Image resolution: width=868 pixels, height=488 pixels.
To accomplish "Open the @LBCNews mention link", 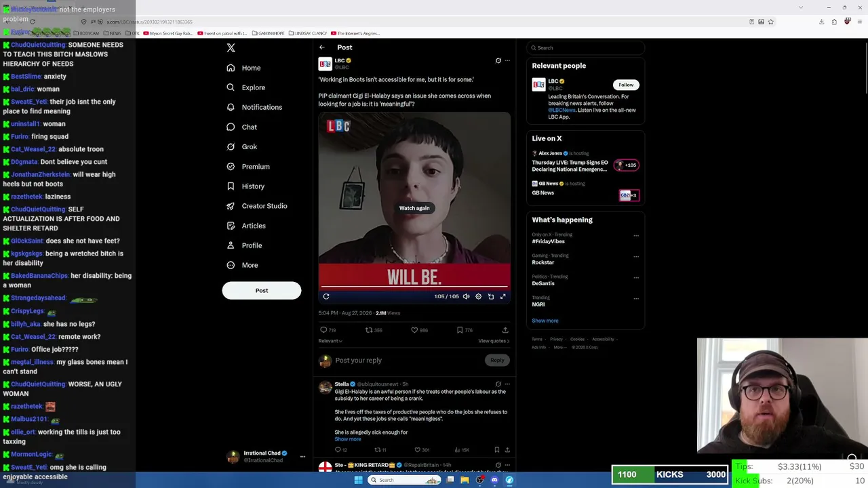I will point(561,110).
